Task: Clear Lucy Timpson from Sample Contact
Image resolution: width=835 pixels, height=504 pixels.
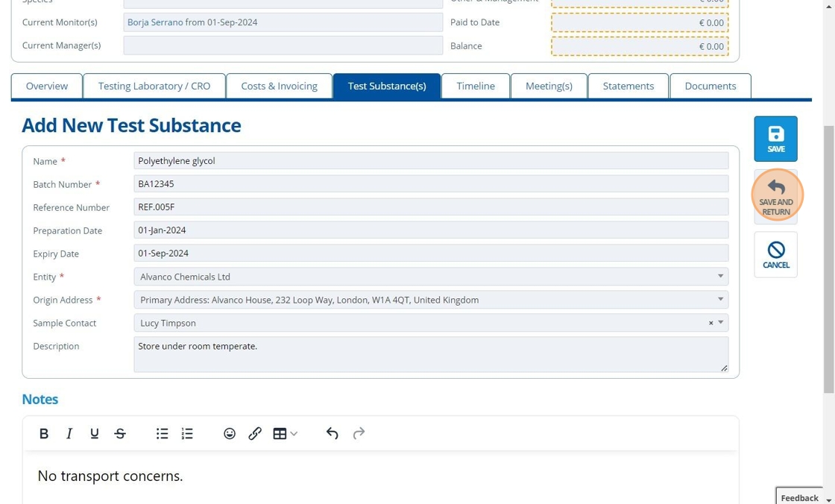Action: 710,323
